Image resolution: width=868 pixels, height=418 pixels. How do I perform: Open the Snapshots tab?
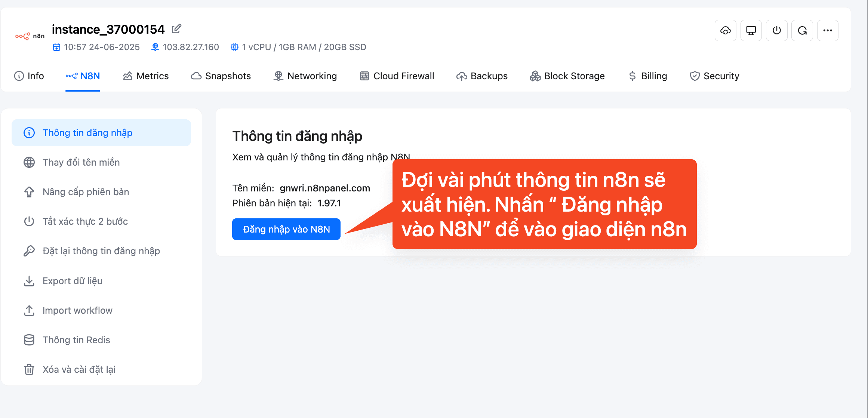(x=221, y=76)
